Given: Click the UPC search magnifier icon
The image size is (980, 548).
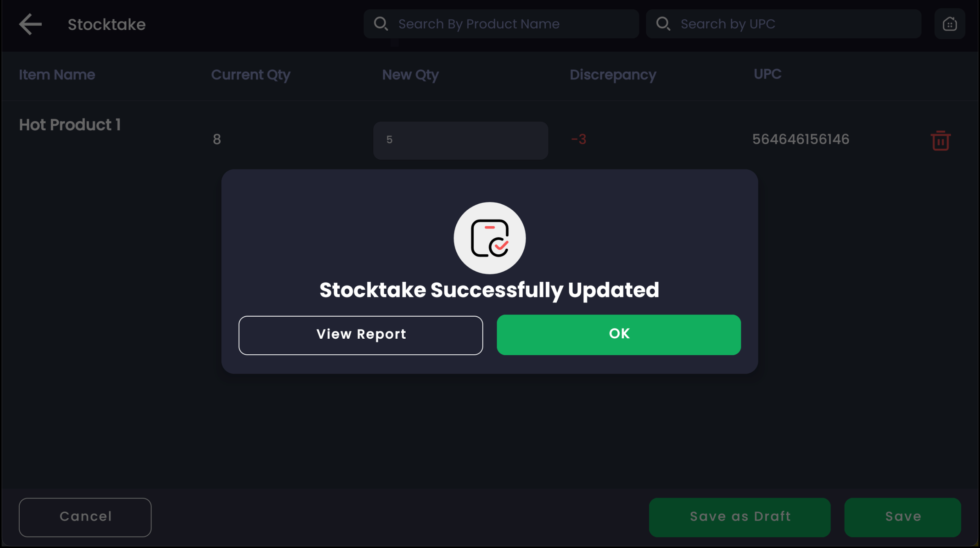Looking at the screenshot, I should click(663, 24).
